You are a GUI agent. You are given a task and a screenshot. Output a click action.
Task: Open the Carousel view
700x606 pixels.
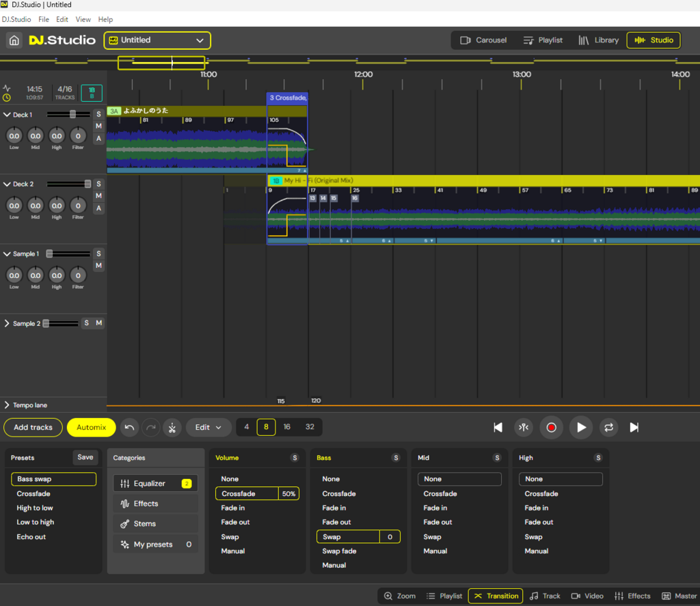coord(483,40)
